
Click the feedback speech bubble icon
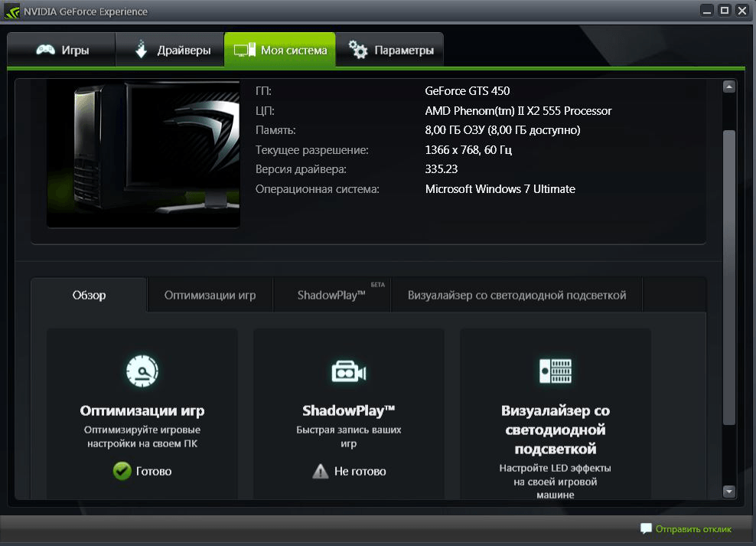point(646,528)
